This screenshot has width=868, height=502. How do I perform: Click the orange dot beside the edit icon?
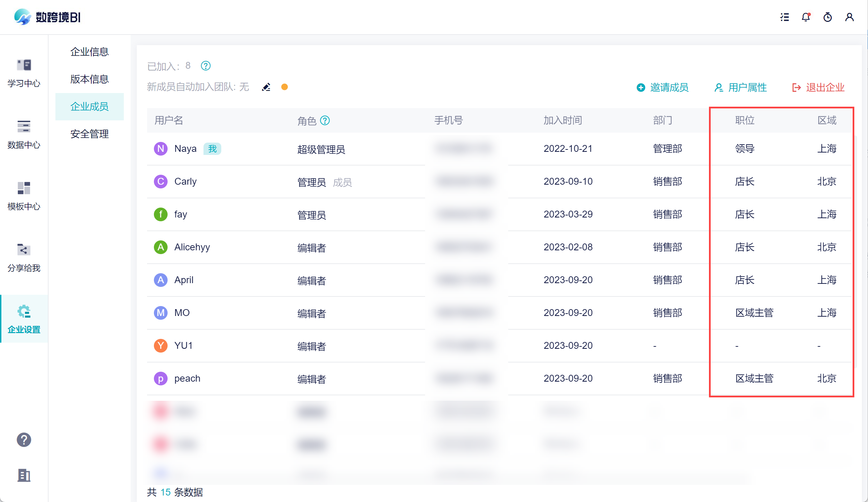285,87
